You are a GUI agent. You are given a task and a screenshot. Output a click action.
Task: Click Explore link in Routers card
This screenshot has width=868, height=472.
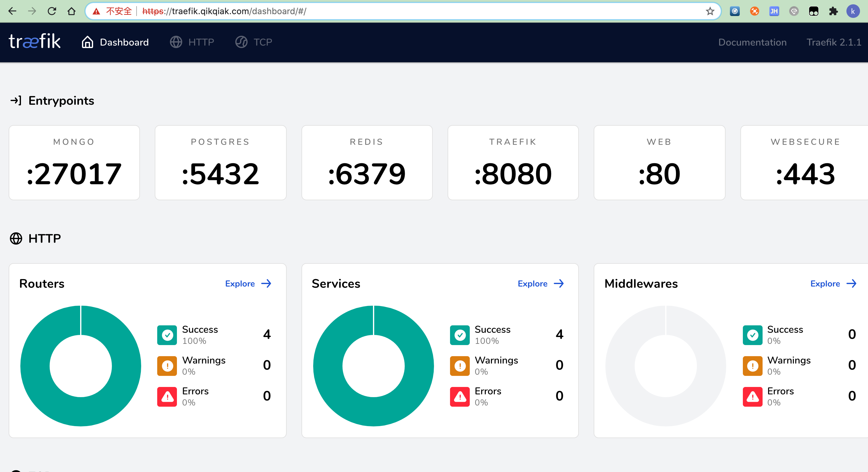coord(240,284)
